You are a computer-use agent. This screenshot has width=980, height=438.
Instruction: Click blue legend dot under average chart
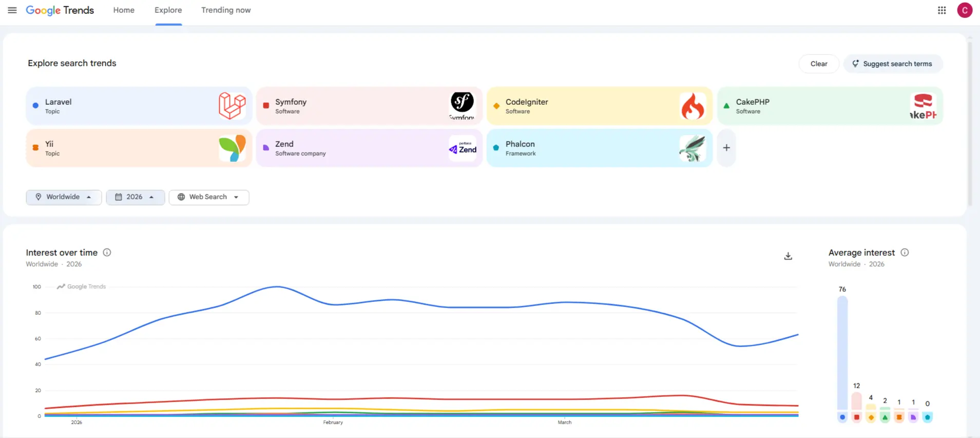point(842,417)
